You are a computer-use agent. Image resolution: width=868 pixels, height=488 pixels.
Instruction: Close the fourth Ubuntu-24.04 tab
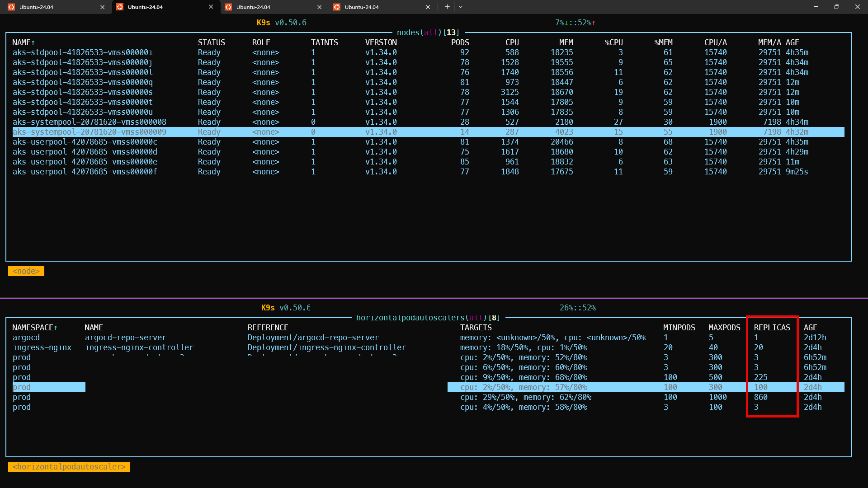(428, 7)
